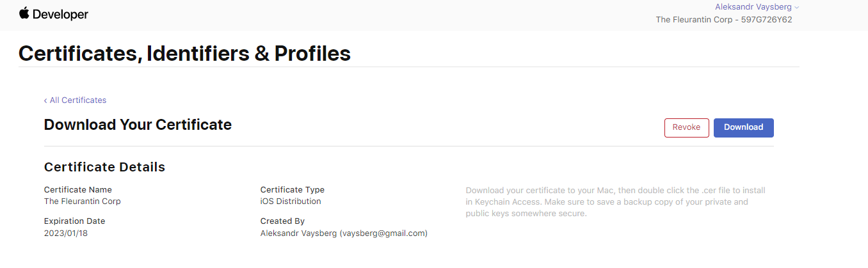Viewport: 868px width, 268px height.
Task: Go back to All Certificates
Action: point(77,100)
